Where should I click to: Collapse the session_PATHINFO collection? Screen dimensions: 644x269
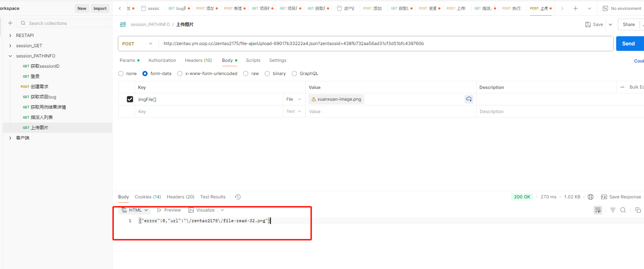pos(10,56)
